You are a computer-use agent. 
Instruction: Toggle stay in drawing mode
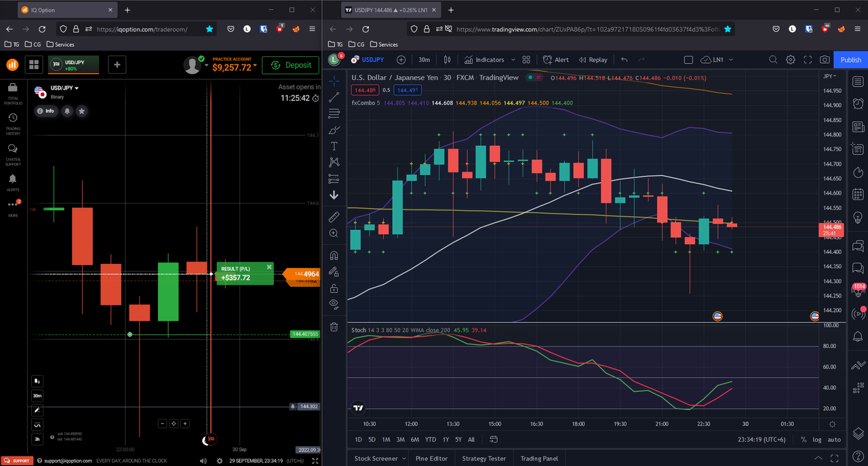point(334,272)
